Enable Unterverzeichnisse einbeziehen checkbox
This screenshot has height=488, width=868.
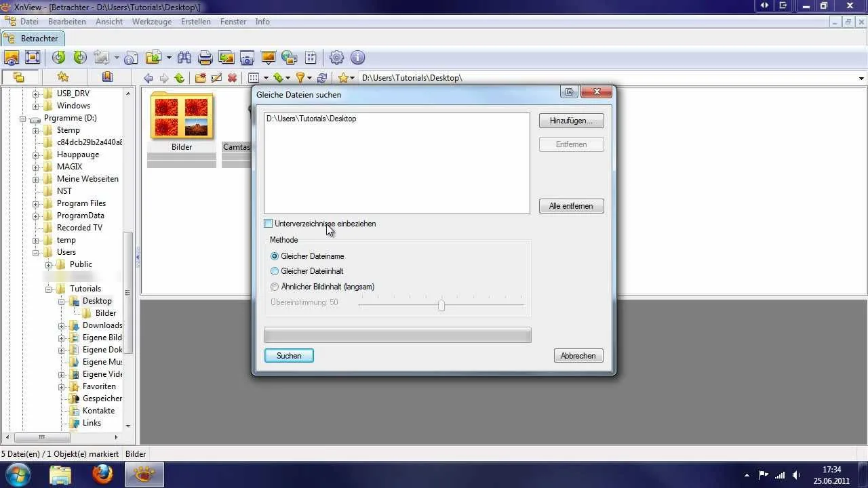point(268,224)
